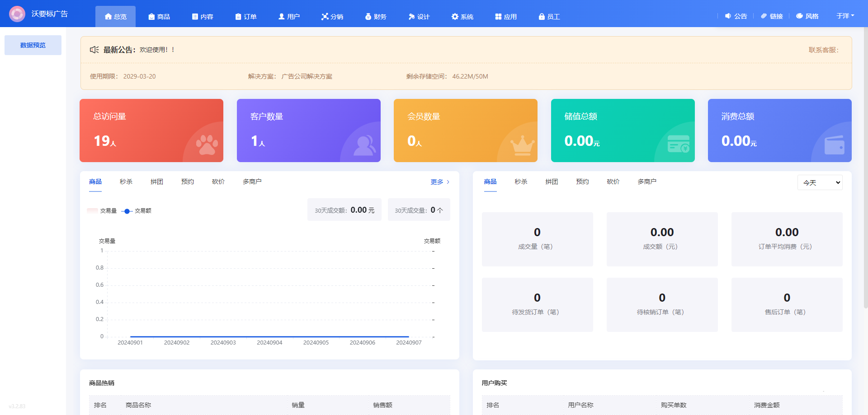Click the 销售额 column header in 商品热销

[382, 405]
